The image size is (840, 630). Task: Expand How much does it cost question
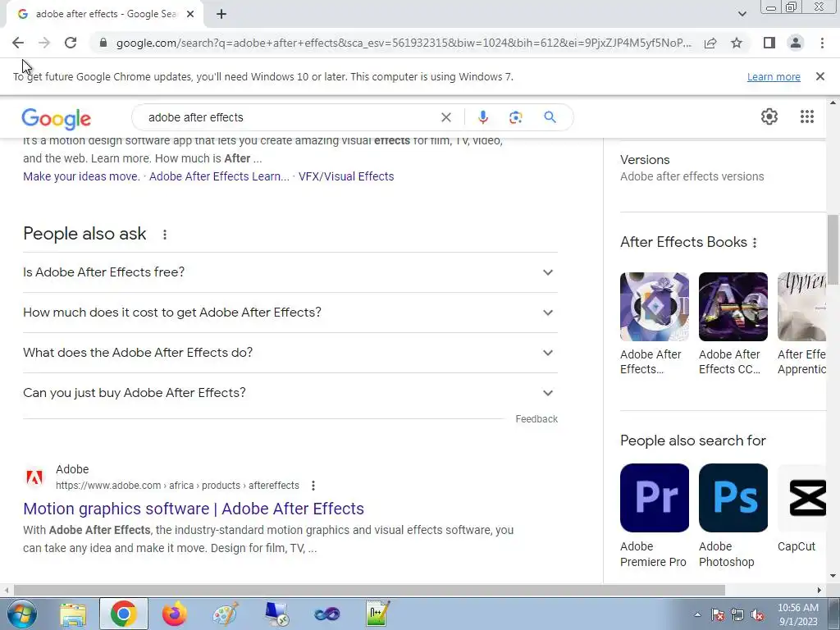(x=290, y=313)
